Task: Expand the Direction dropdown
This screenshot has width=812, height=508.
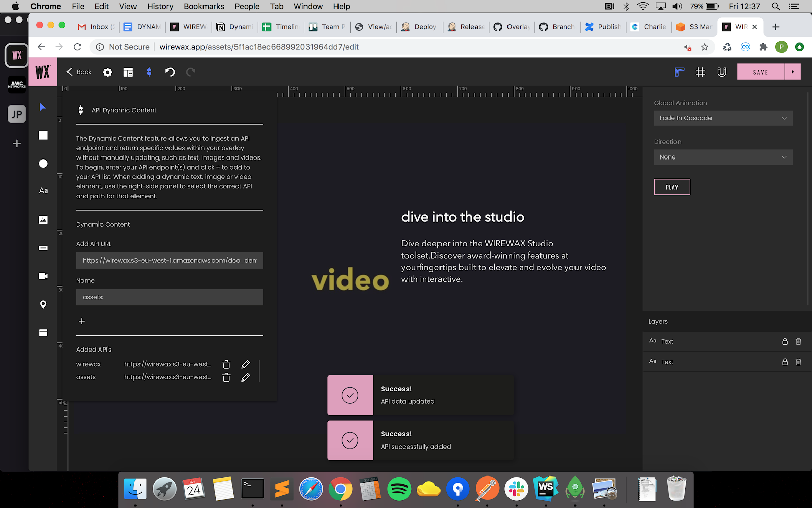Action: tap(723, 157)
